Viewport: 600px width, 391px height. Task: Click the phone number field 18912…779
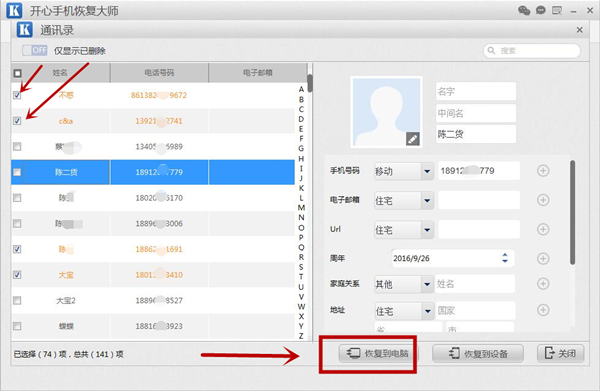(x=479, y=171)
